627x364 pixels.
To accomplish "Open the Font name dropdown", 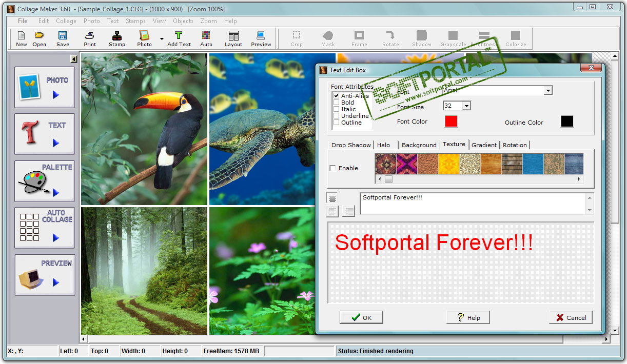I will pyautogui.click(x=548, y=91).
